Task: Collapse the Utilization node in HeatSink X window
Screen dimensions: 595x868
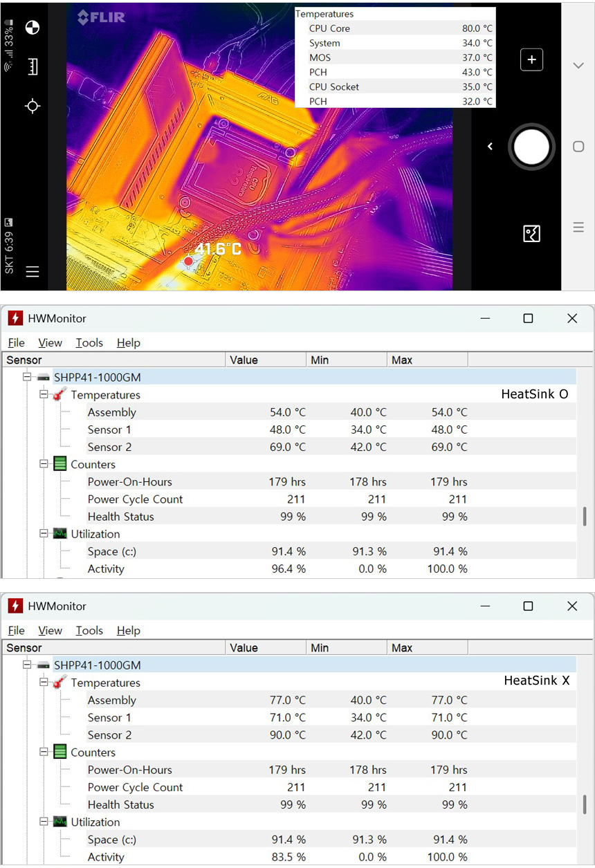Action: click(x=44, y=822)
